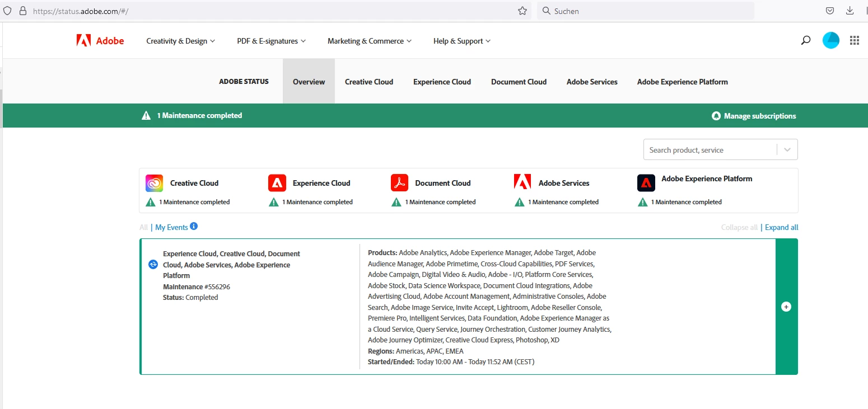Click Adobe Experience Platform card title
The height and width of the screenshot is (409, 868).
(707, 178)
